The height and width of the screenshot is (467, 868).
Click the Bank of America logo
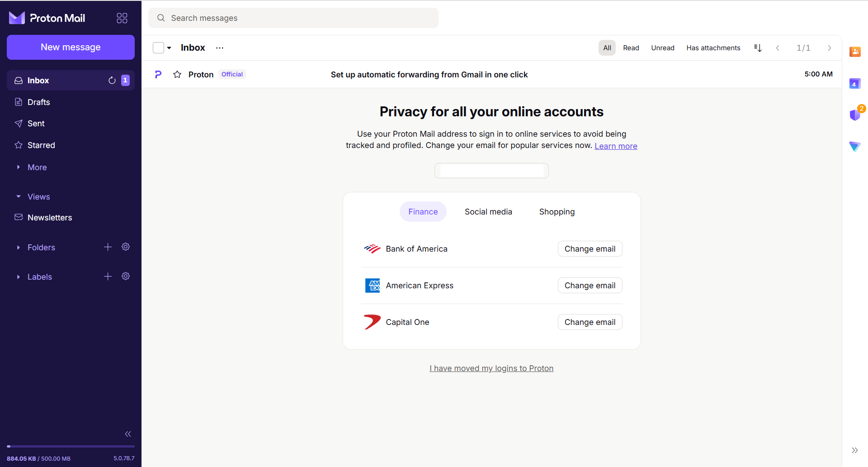[372, 249]
